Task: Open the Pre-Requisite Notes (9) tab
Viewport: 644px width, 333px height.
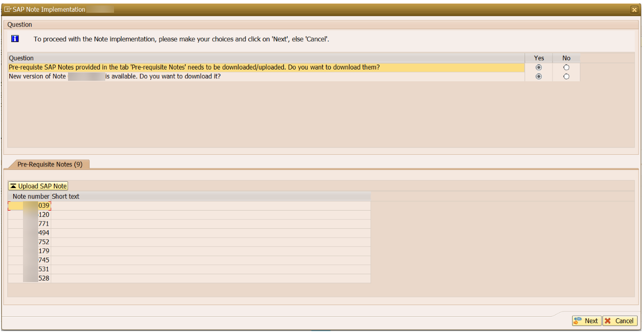Action: [49, 165]
